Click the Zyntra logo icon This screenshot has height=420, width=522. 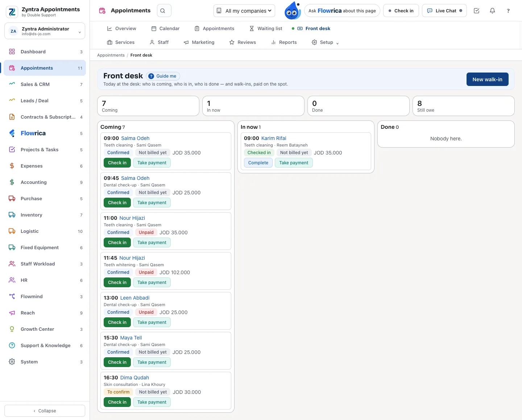12,12
